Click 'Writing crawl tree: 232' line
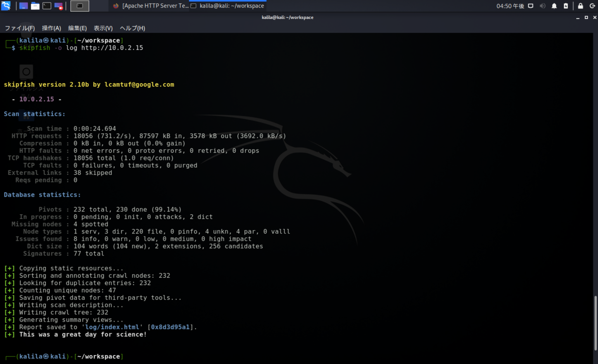The width and height of the screenshot is (598, 364). [x=56, y=312]
